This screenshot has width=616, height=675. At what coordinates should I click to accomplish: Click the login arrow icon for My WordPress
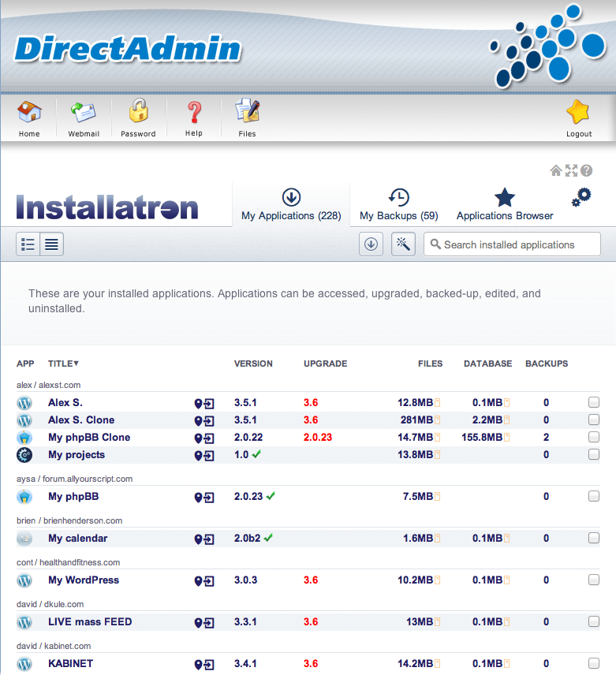(x=209, y=581)
